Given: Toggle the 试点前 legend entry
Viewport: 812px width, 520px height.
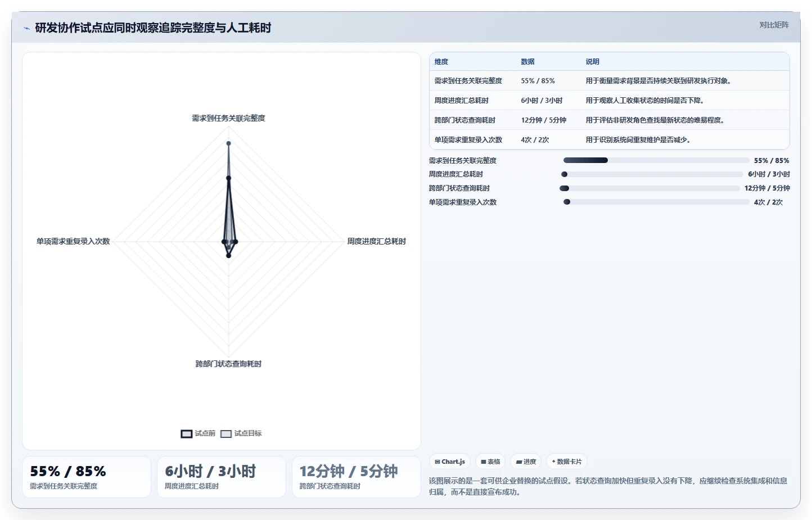Looking at the screenshot, I should [198, 433].
